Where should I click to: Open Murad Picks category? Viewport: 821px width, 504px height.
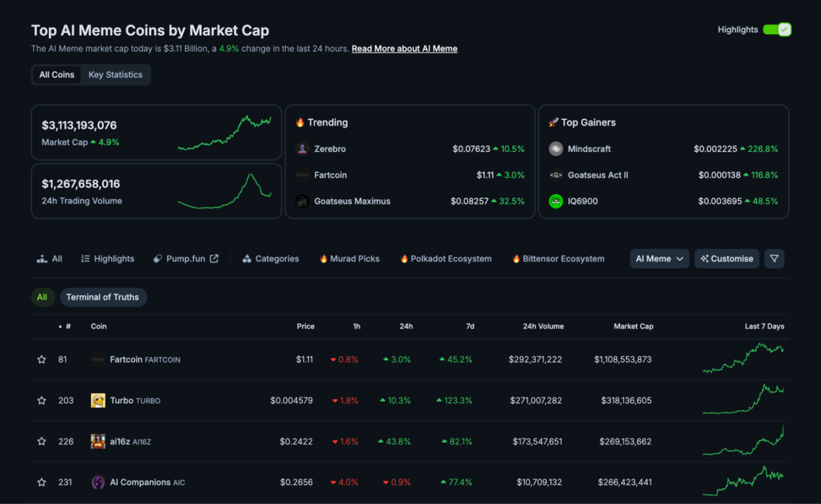coord(349,258)
